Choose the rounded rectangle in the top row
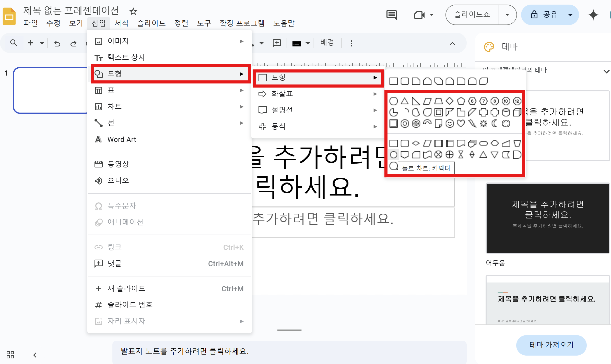This screenshot has height=364, width=611. click(405, 81)
